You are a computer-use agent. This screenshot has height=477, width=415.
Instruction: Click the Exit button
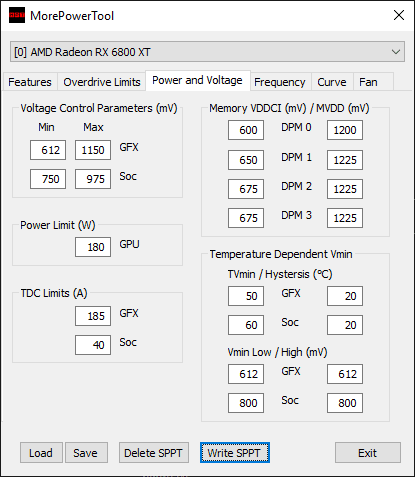pyautogui.click(x=368, y=453)
